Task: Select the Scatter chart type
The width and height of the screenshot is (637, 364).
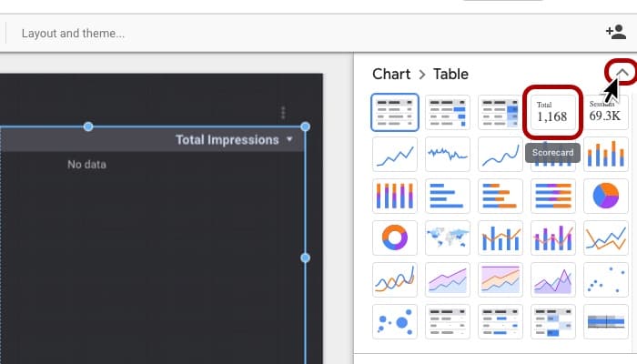Action: (x=606, y=280)
